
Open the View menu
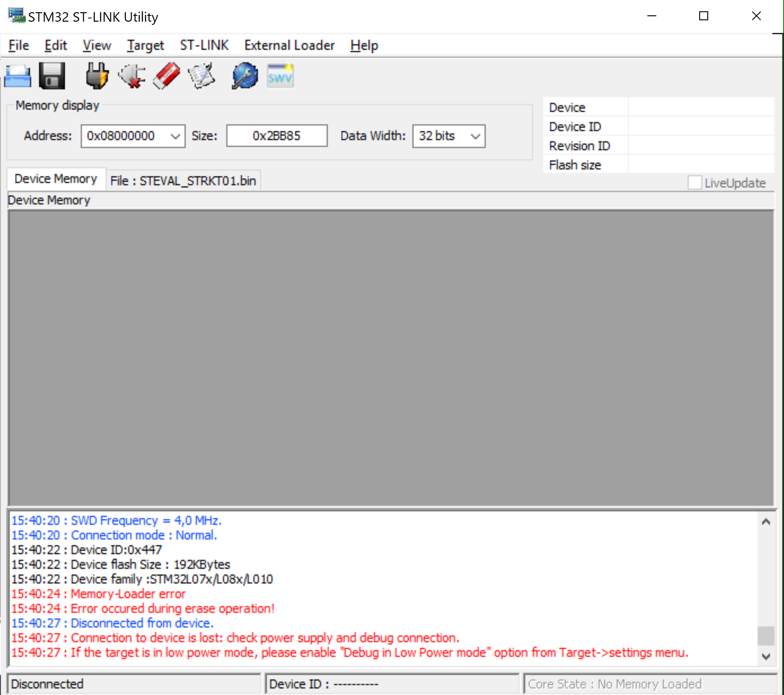97,45
